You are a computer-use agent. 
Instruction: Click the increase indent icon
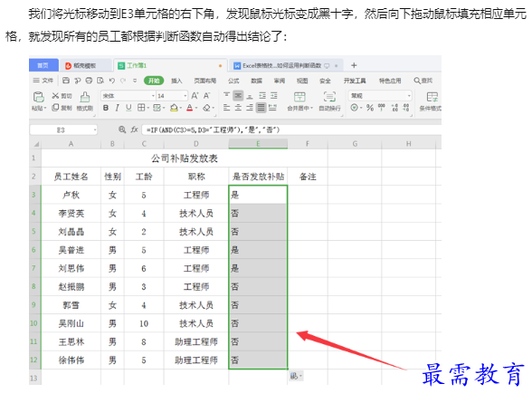tap(274, 96)
